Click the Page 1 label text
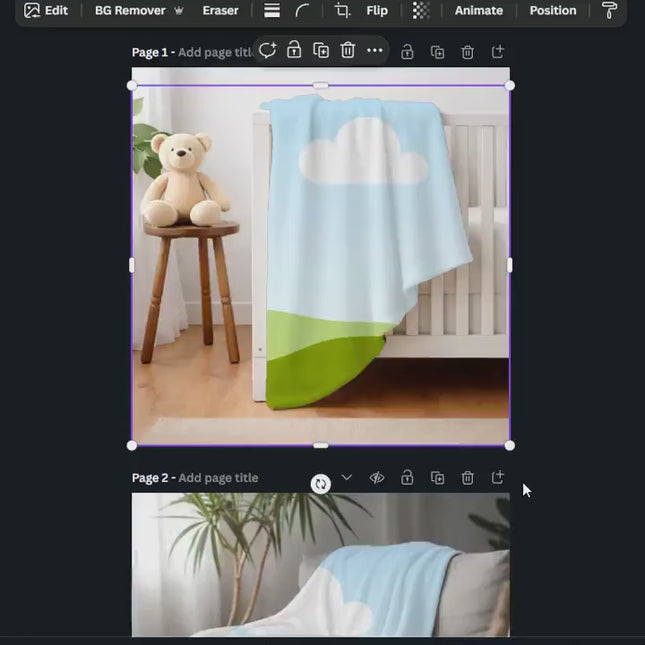645x645 pixels. [150, 53]
